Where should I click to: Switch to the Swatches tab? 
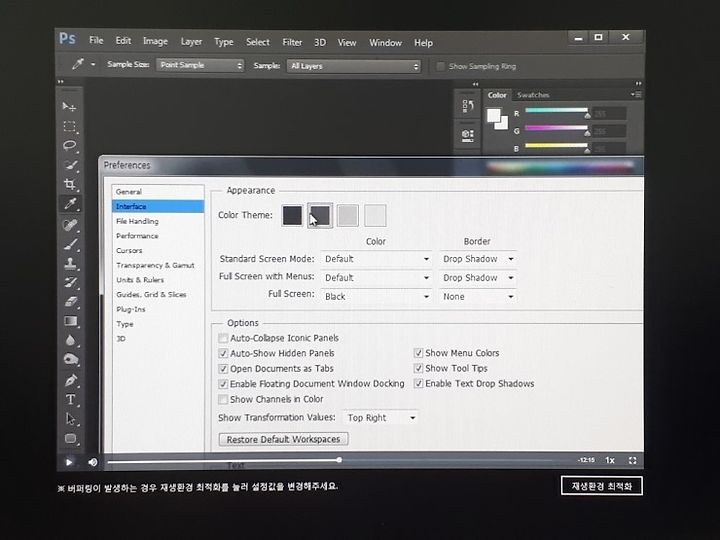point(533,95)
